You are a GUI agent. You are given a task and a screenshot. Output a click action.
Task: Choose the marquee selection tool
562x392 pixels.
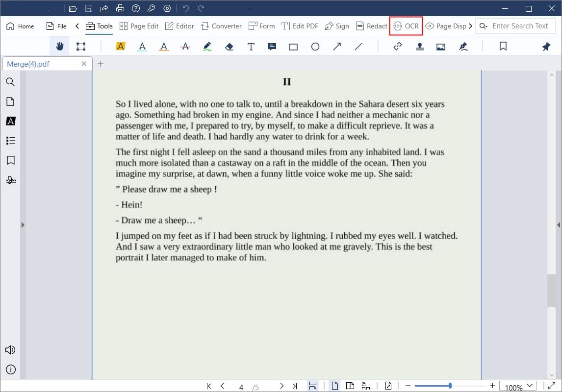point(81,47)
